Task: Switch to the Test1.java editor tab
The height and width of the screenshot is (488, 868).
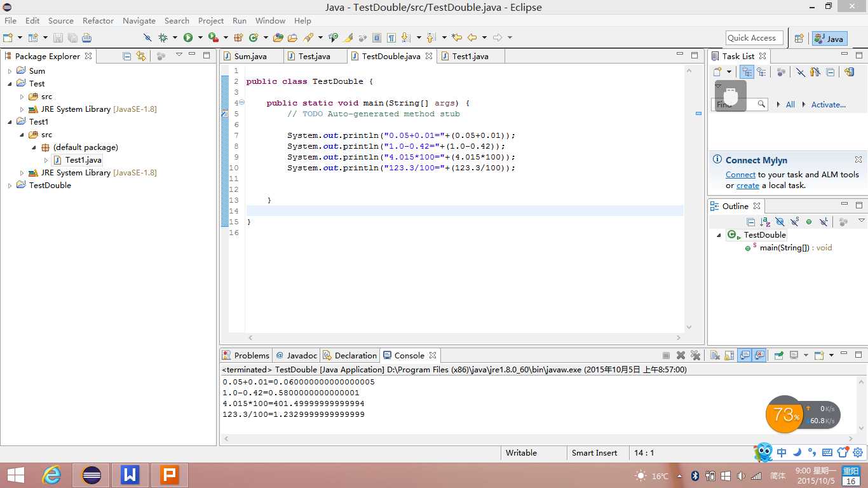Action: 470,56
